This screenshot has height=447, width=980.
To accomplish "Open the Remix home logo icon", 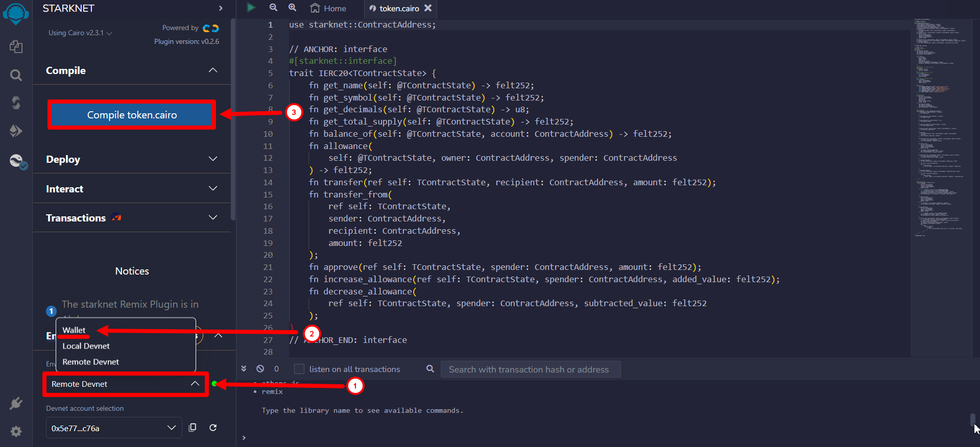I will 16,14.
